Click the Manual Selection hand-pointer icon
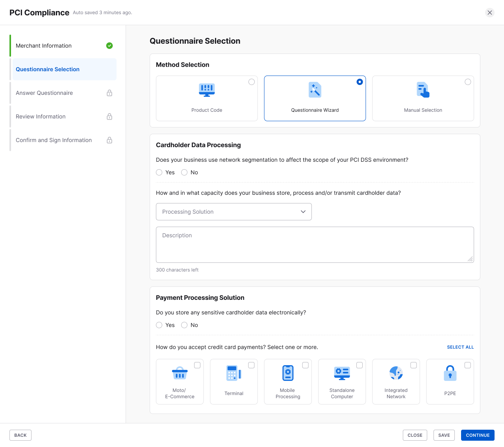The height and width of the screenshot is (447, 504). point(423,90)
